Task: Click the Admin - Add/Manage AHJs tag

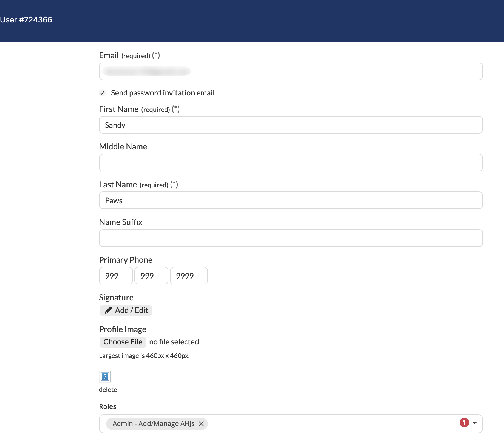Action: (154, 424)
